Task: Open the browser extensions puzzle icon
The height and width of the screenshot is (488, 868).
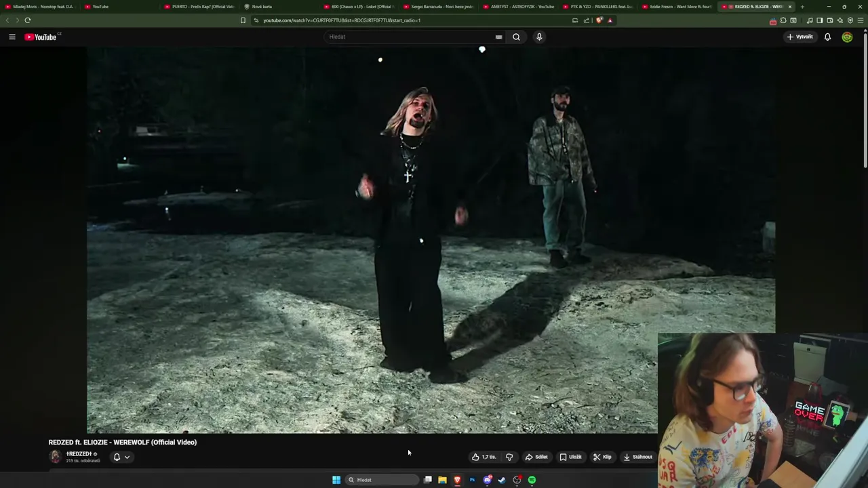Action: 783,20
